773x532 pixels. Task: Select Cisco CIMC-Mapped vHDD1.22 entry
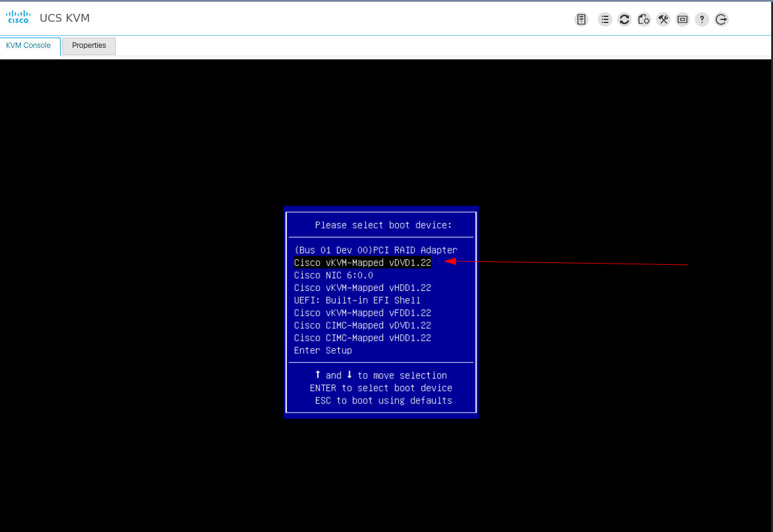[363, 338]
